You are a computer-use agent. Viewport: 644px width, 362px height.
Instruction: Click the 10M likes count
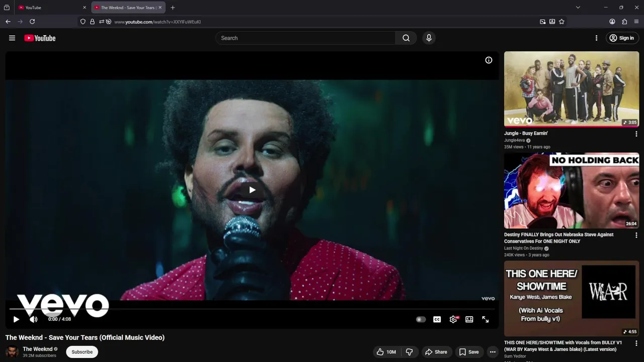pos(391,352)
